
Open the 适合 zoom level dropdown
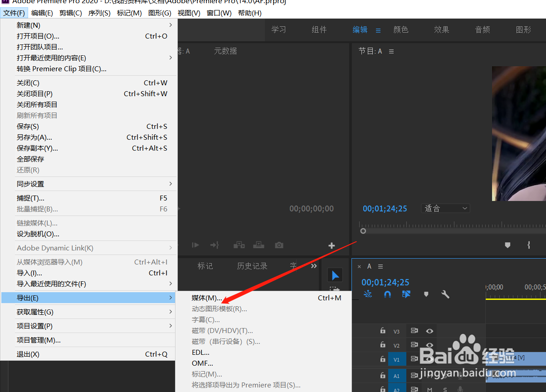click(445, 208)
